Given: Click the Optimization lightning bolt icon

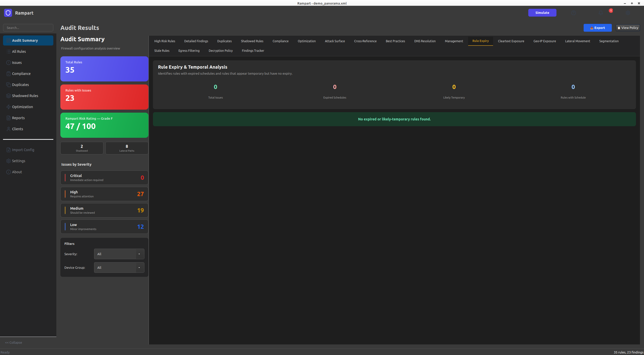Looking at the screenshot, I should click(9, 107).
